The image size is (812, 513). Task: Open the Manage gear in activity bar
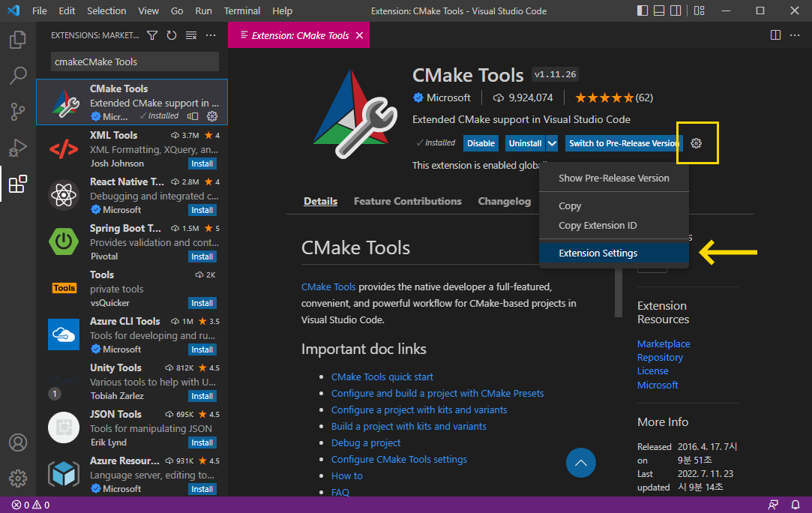click(17, 478)
